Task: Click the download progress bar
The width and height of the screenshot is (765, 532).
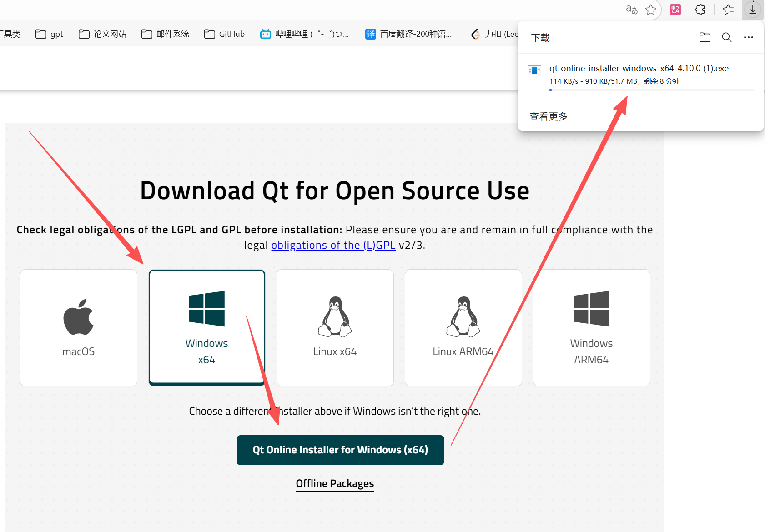Action: pyautogui.click(x=651, y=90)
